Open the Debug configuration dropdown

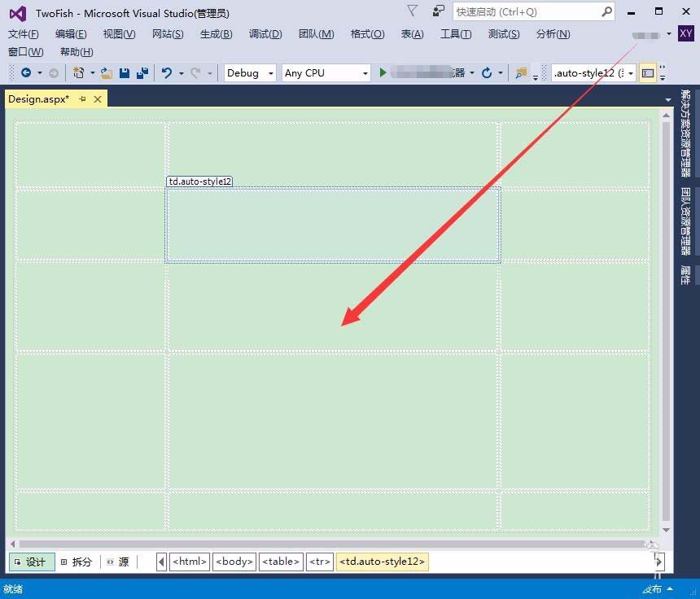(271, 72)
